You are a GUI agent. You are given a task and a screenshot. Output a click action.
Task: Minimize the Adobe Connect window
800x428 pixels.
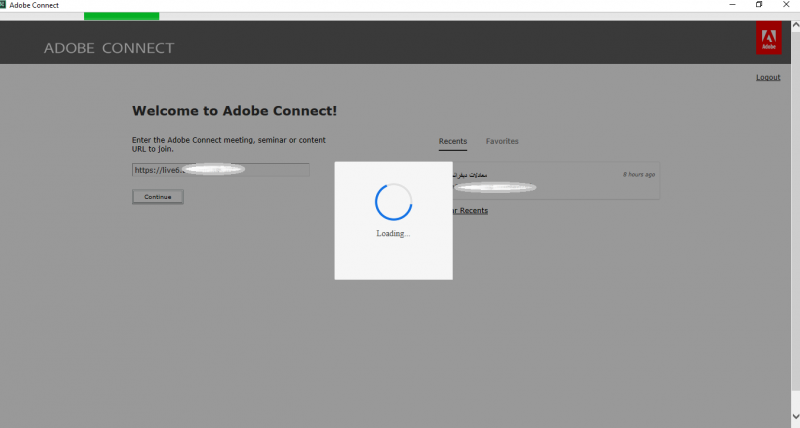pyautogui.click(x=731, y=5)
